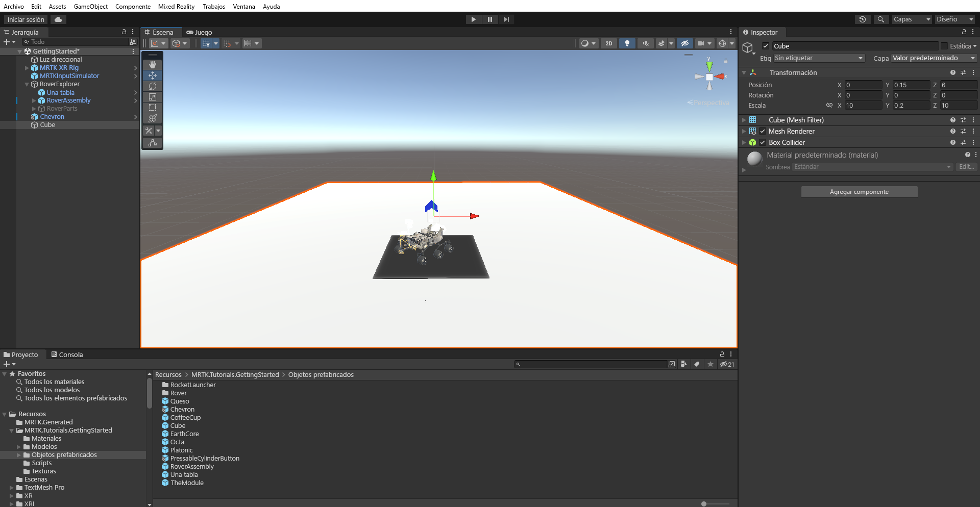Open the undo history icon
Viewport: 980px width, 507px height.
tap(862, 19)
